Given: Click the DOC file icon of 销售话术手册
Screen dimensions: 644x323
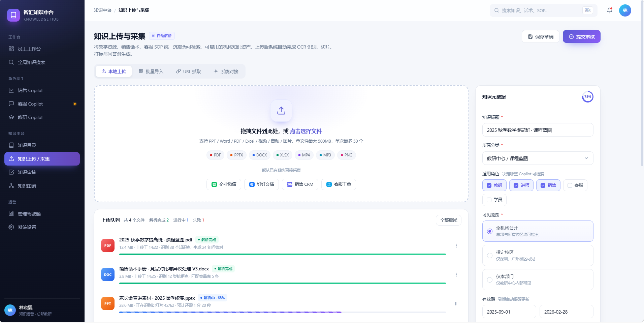Looking at the screenshot, I should click(108, 274).
